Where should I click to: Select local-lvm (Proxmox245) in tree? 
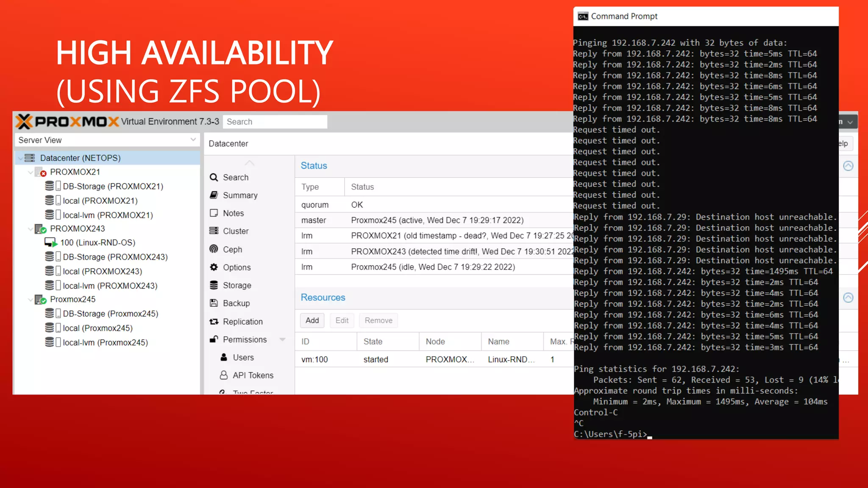[x=105, y=342]
